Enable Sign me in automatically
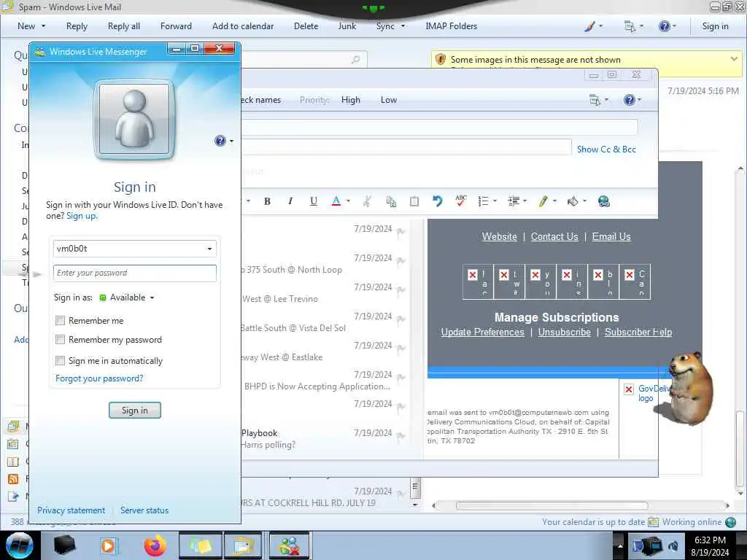Viewport: 747px width, 560px height. coord(60,360)
